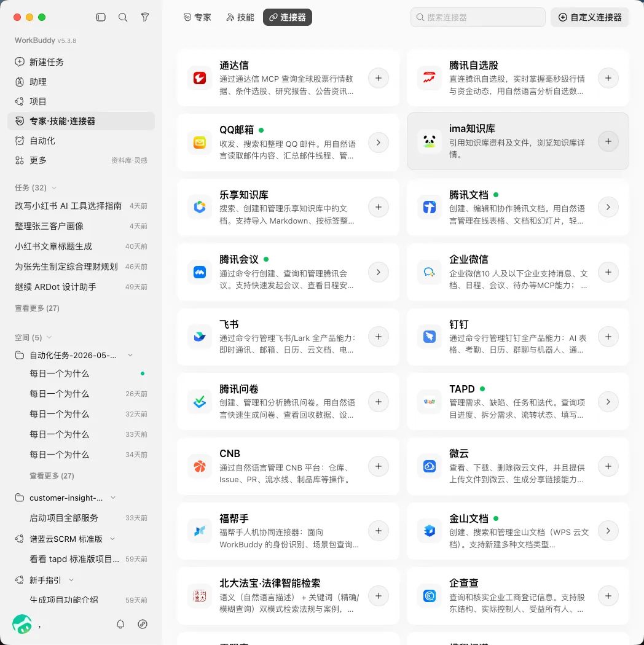
Task: Click the ima知识库 panda icon
Action: pos(429,141)
